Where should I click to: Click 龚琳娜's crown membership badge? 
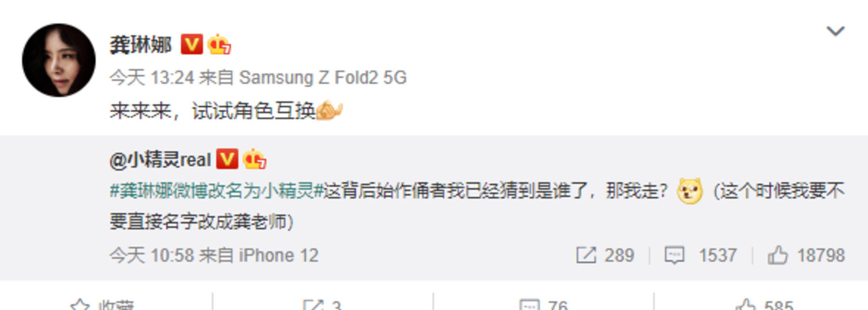point(219,45)
